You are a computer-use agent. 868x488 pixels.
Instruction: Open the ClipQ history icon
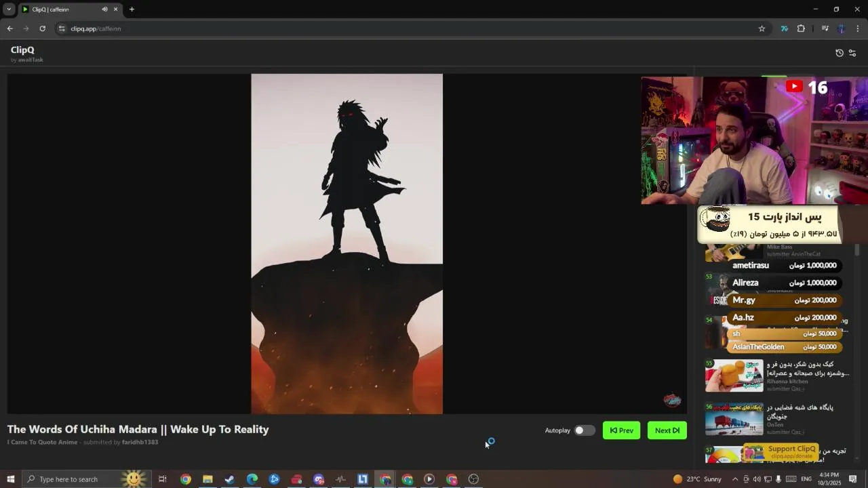coord(840,53)
